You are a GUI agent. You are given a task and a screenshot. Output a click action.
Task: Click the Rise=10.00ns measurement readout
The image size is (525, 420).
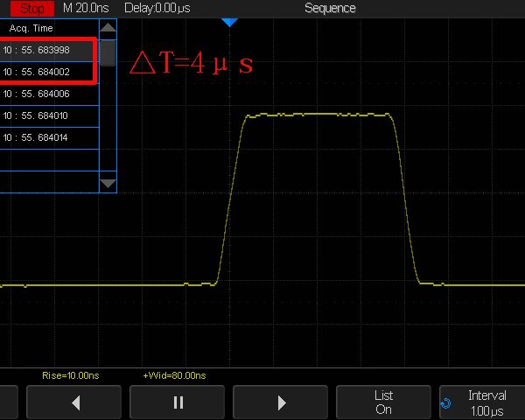point(67,375)
